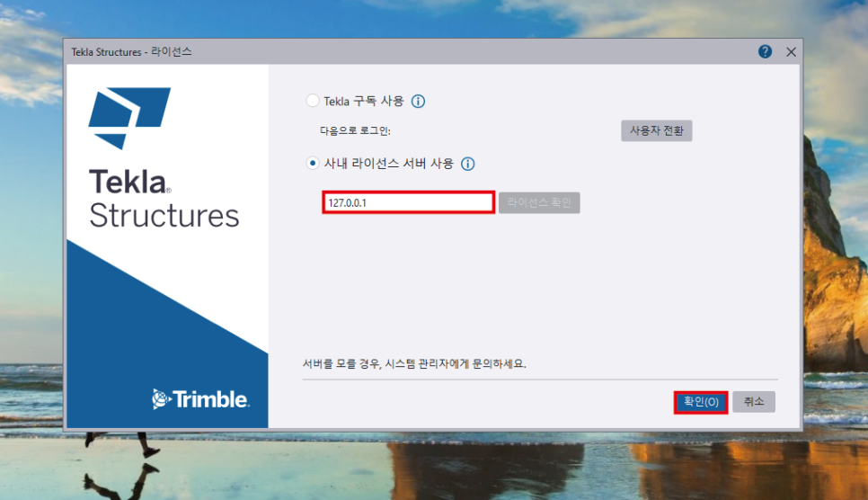Image resolution: width=868 pixels, height=500 pixels.
Task: Cancel the dialog with 취소
Action: [753, 401]
